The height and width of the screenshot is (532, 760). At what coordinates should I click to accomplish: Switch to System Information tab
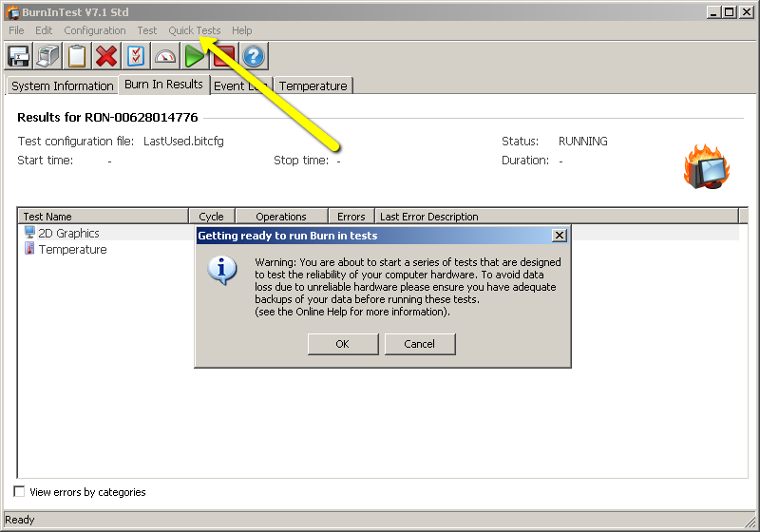(63, 85)
